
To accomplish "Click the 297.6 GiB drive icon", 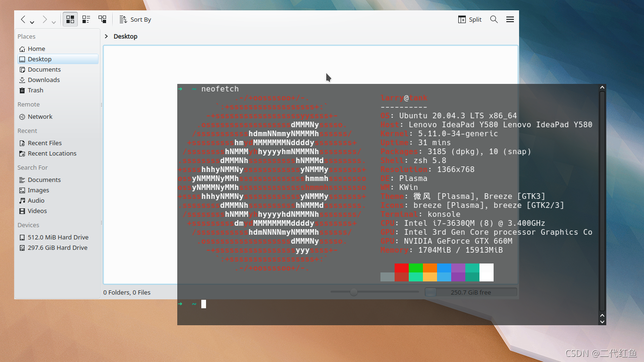I will tap(22, 247).
